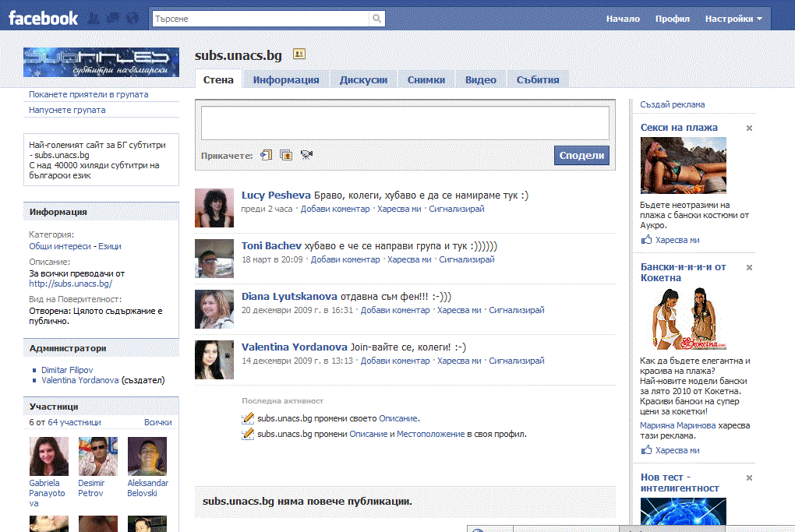Screen dimensions: 795x532
Task: Open Марияна Маринова profile link
Action: 678,425
